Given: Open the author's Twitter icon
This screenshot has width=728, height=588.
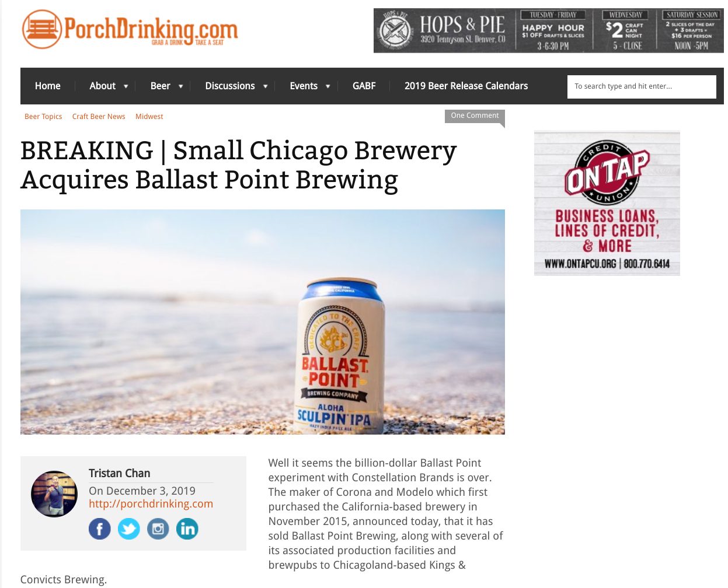Looking at the screenshot, I should click(x=129, y=529).
